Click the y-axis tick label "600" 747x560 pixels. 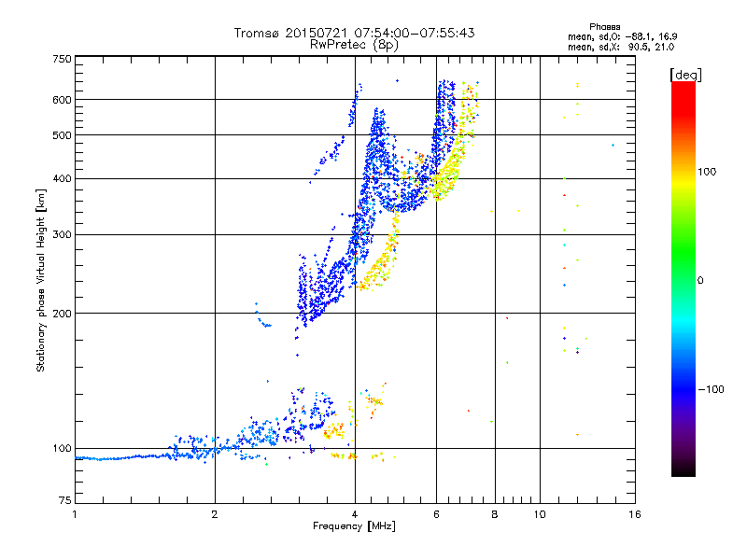(63, 100)
